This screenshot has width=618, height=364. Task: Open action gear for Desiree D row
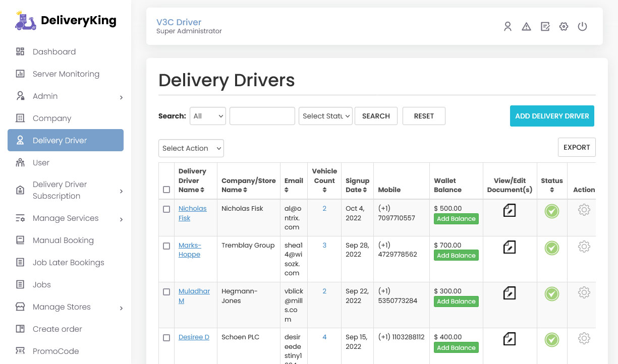click(584, 338)
